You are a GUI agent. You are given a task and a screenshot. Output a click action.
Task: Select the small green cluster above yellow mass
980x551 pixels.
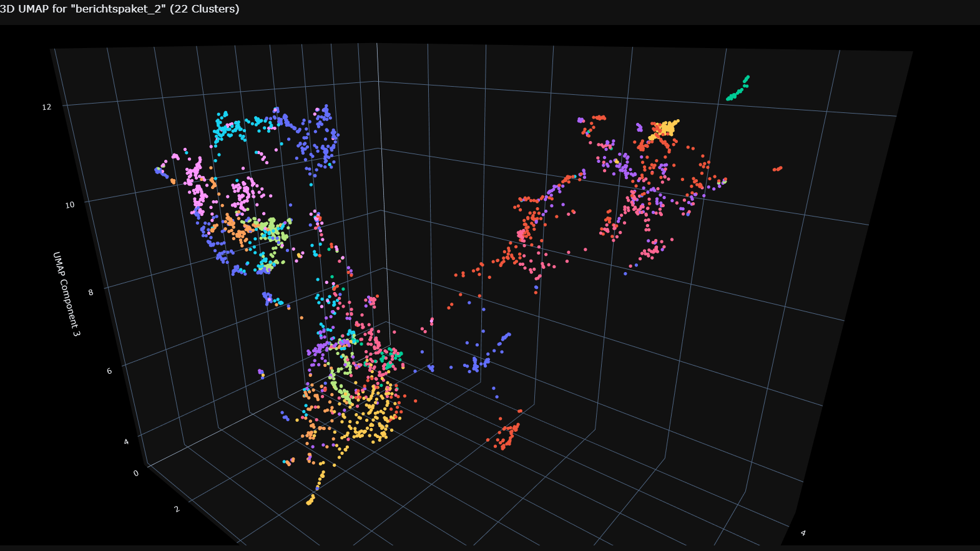click(x=391, y=357)
